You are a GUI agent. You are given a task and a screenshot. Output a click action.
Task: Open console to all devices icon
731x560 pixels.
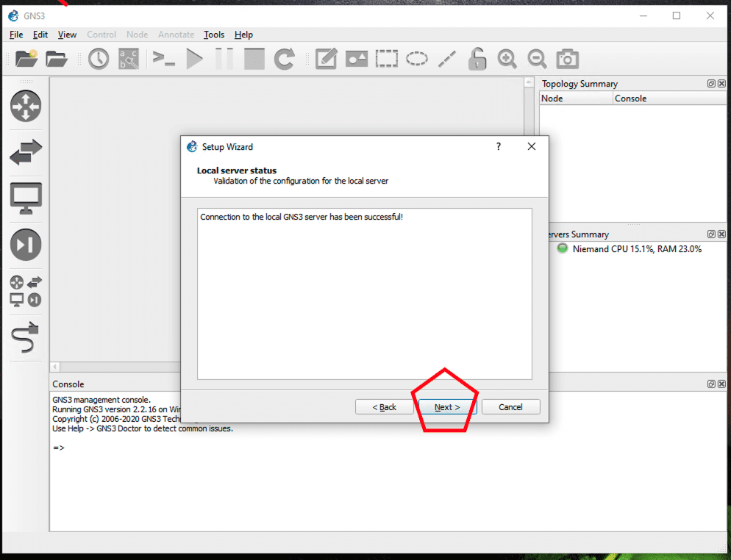pos(163,59)
